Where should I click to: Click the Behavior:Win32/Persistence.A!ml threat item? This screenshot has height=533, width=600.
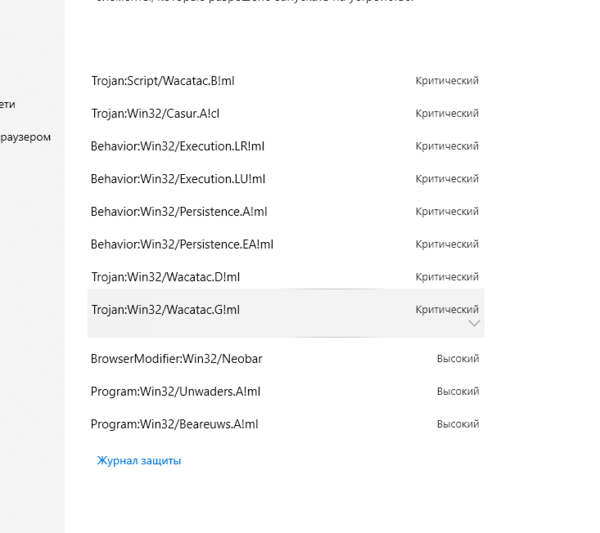pyautogui.click(x=178, y=212)
